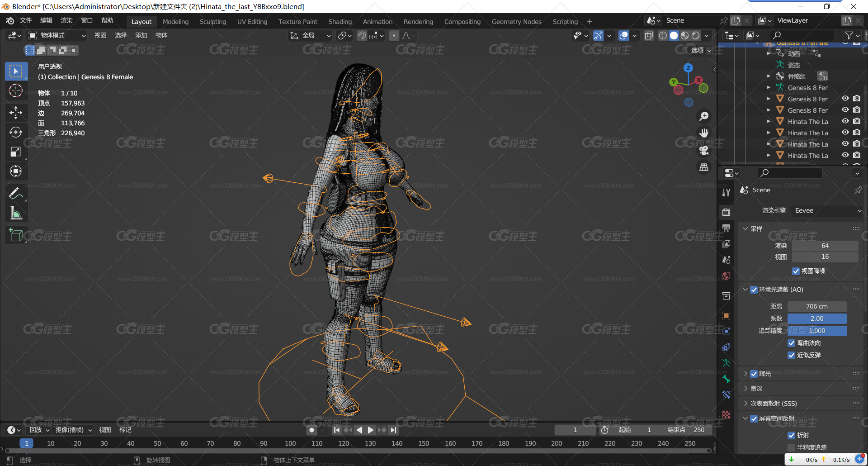Viewport: 868px width, 466px height.
Task: Open the Texture properties tab
Action: pyautogui.click(x=726, y=415)
